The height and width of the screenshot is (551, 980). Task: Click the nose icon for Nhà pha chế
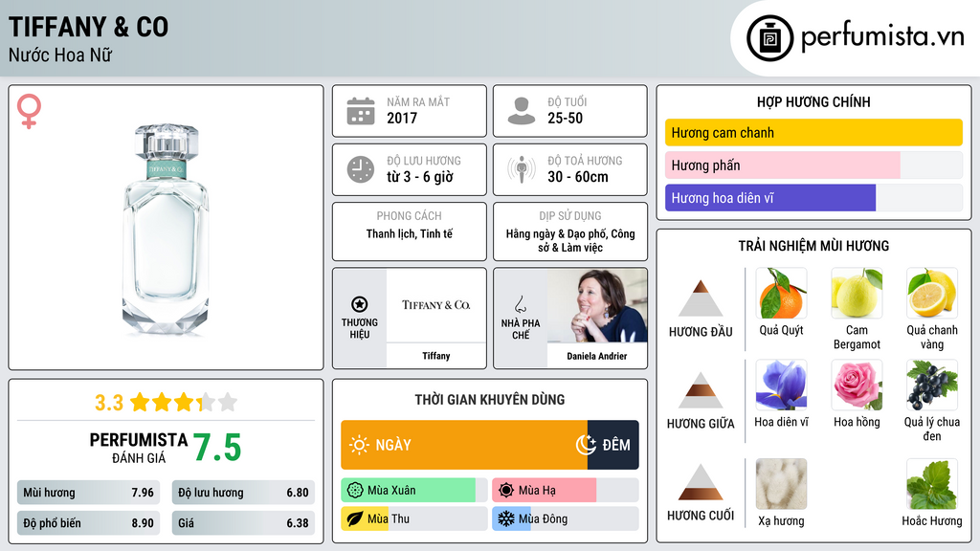point(520,304)
